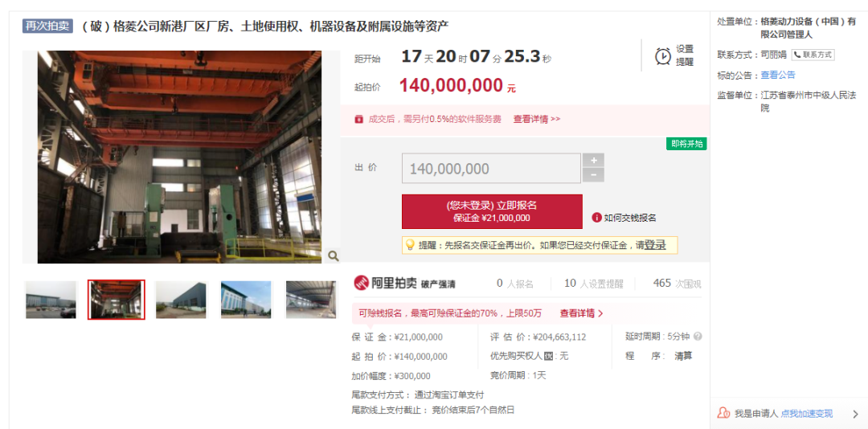The height and width of the screenshot is (429, 868).
Task: Click the 登录 login link in reminder
Action: tap(655, 245)
